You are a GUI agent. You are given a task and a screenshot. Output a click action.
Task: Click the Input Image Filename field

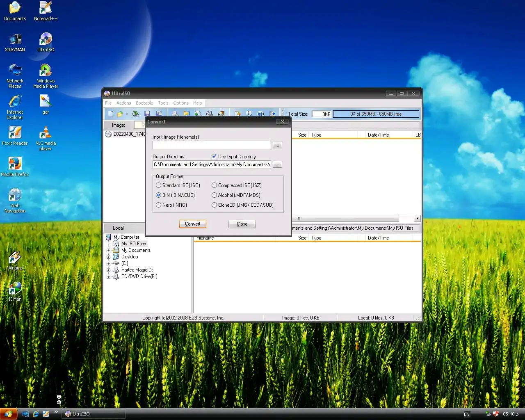tap(212, 145)
